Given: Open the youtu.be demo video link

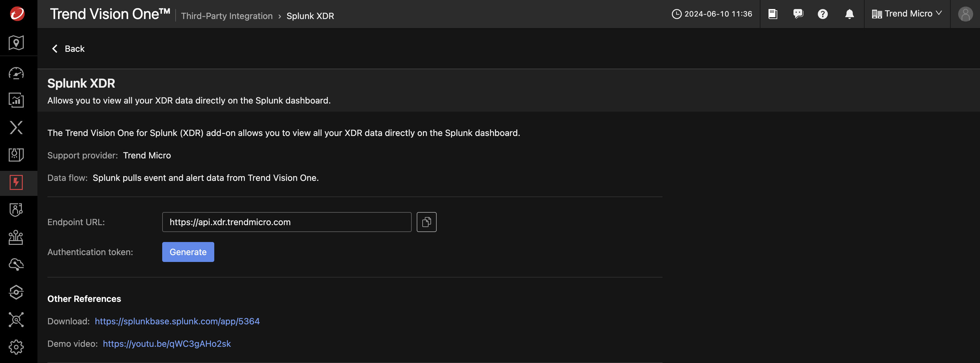Looking at the screenshot, I should [167, 344].
